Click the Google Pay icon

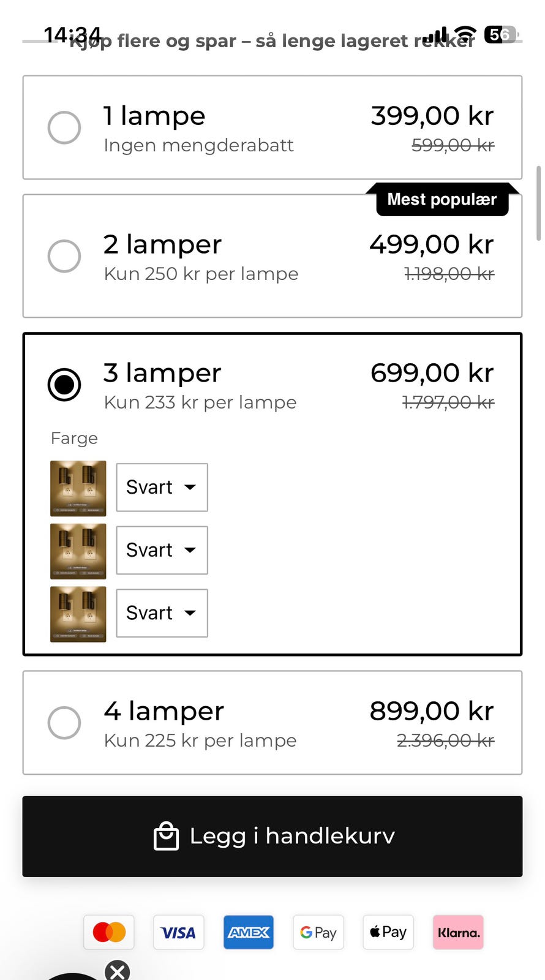pos(318,932)
